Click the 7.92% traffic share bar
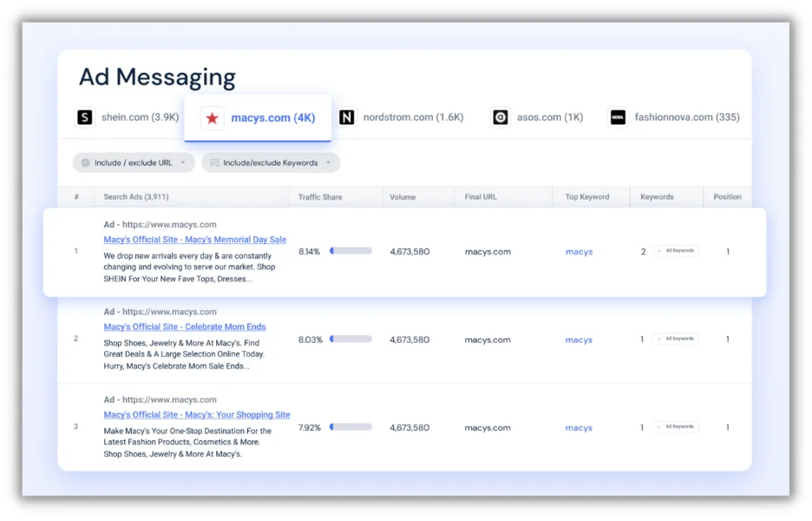Screen dimensions: 812x521 (x=351, y=427)
